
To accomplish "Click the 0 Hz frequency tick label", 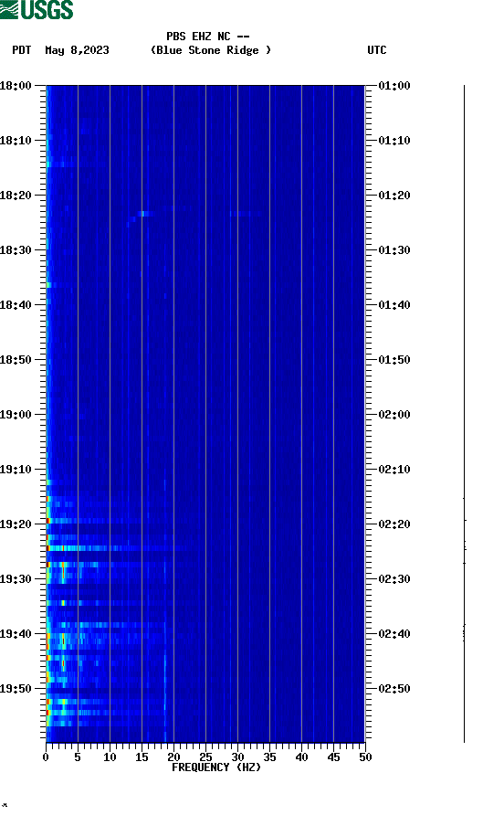I will (x=46, y=757).
